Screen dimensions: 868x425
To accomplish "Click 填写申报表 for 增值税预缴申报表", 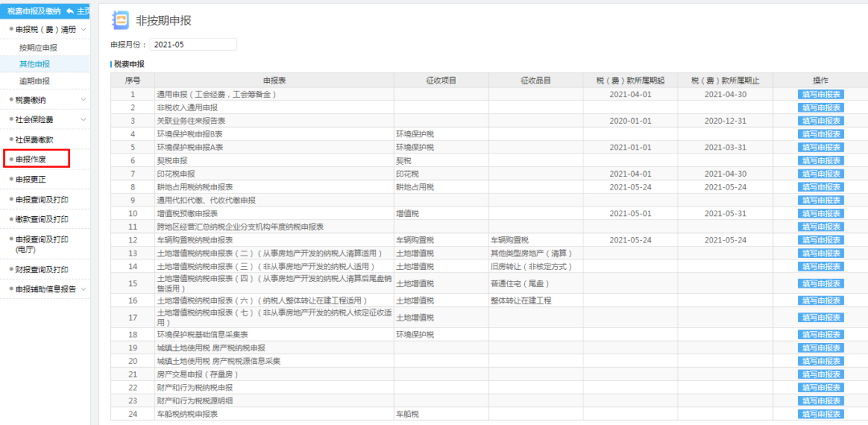I will click(821, 214).
